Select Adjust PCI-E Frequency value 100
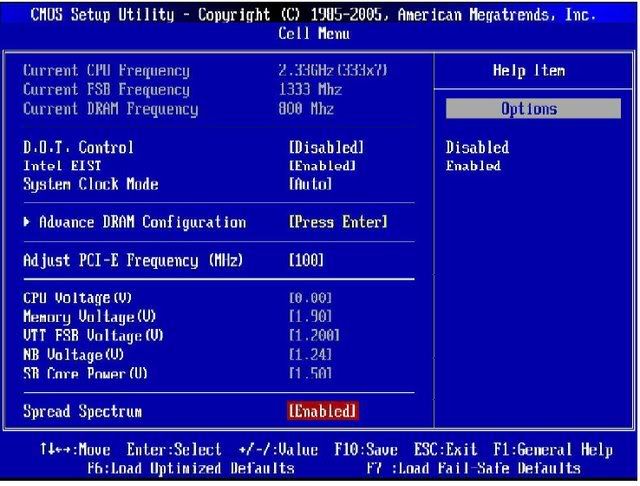 (306, 260)
